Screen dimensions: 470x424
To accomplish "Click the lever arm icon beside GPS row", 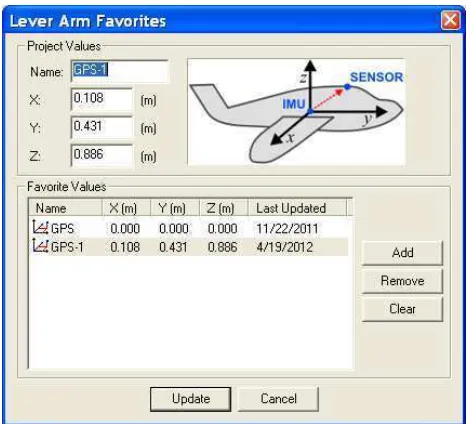I will [x=41, y=227].
